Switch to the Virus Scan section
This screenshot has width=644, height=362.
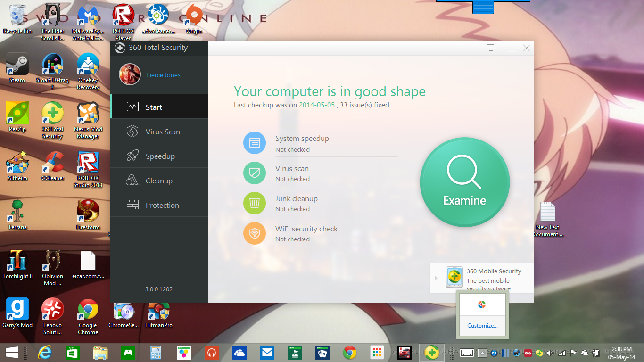159,132
